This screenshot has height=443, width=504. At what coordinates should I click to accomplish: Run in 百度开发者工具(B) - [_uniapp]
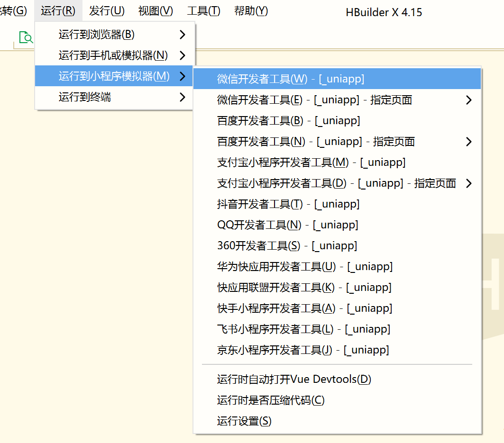click(x=337, y=121)
